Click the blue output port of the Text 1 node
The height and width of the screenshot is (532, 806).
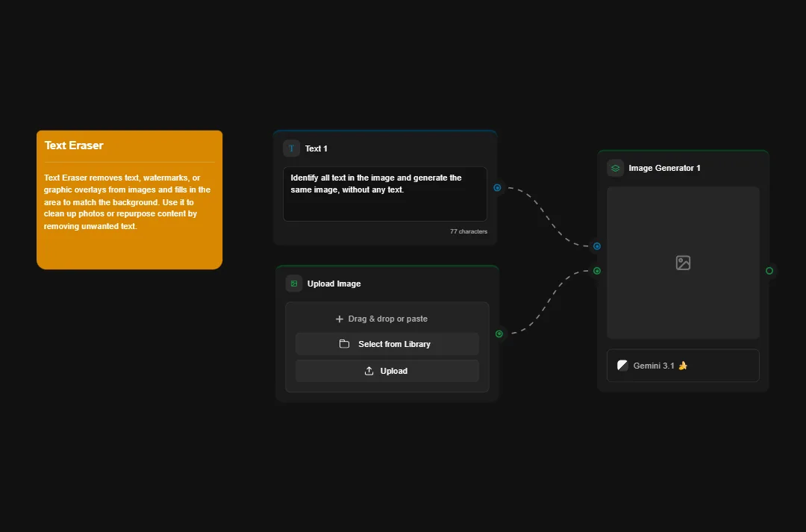tap(497, 187)
